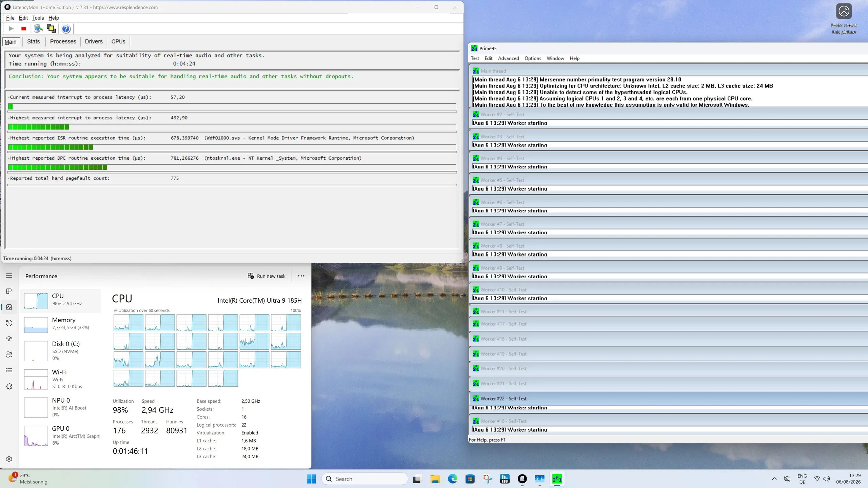Open the Window menu in Prime95

(555, 58)
